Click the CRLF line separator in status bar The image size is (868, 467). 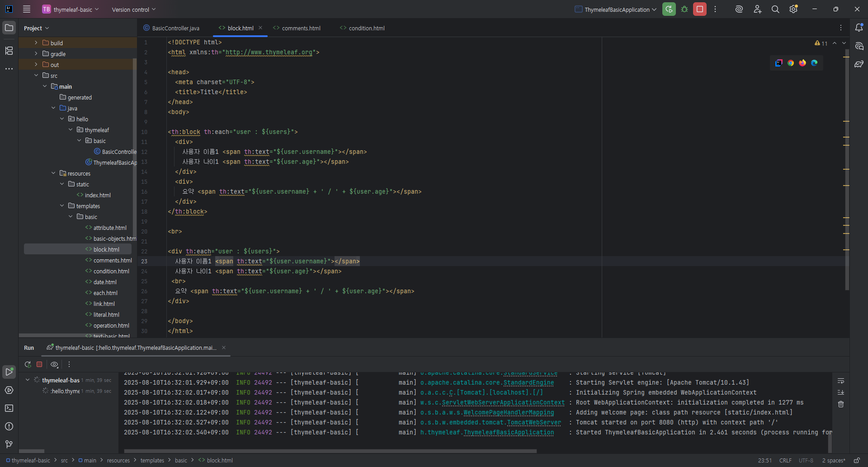click(785, 460)
